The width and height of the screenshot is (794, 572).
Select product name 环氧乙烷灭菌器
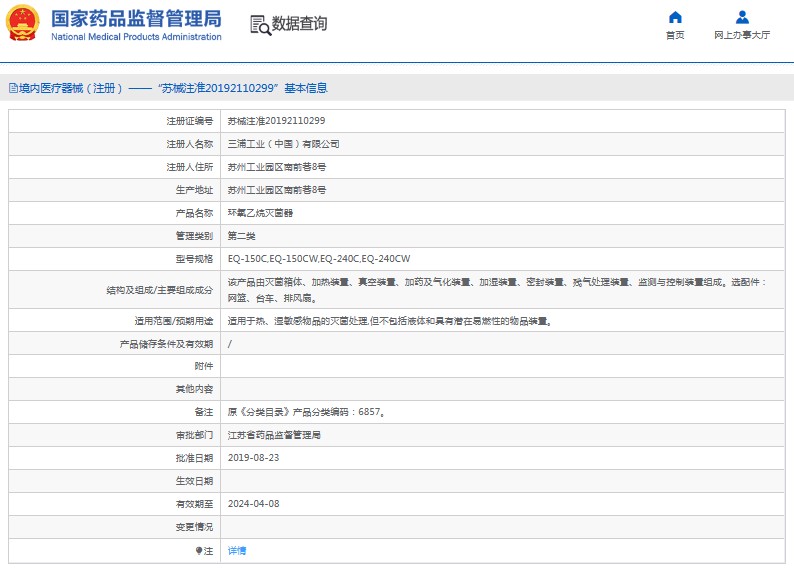pos(260,213)
